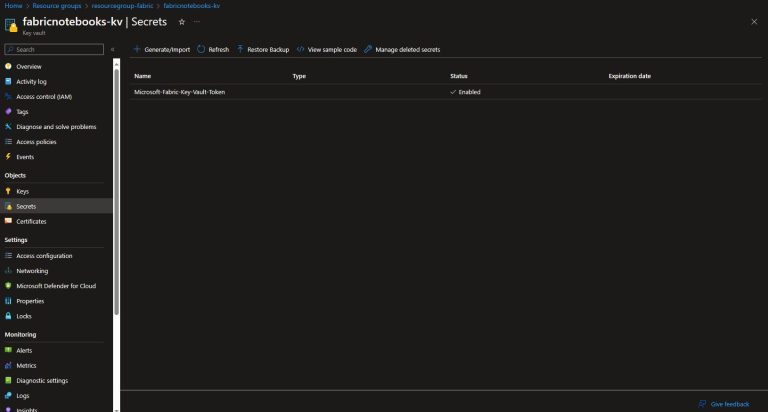Click the Type column header
768x412 pixels.
(299, 76)
